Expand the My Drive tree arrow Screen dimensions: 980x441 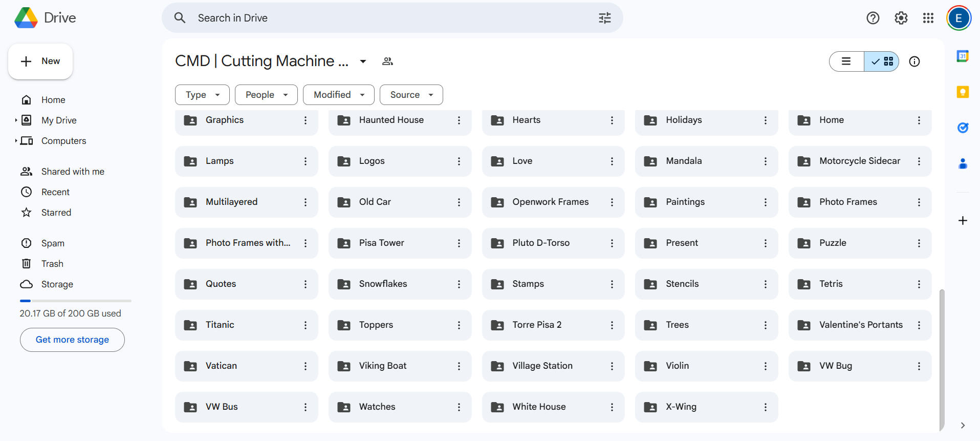16,120
